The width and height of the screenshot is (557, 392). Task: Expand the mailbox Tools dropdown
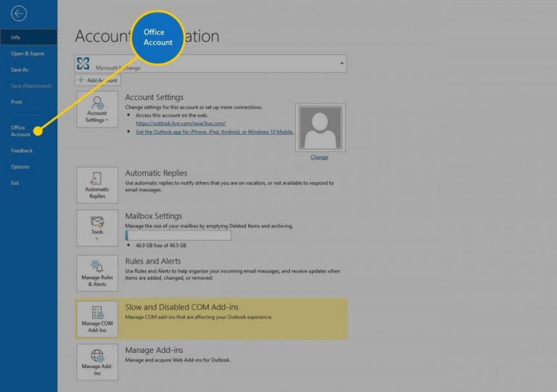tap(97, 228)
